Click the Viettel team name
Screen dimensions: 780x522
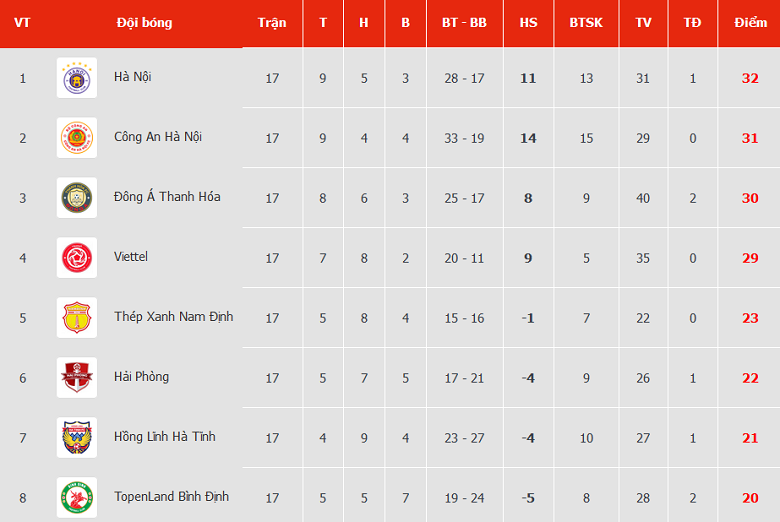pos(131,257)
